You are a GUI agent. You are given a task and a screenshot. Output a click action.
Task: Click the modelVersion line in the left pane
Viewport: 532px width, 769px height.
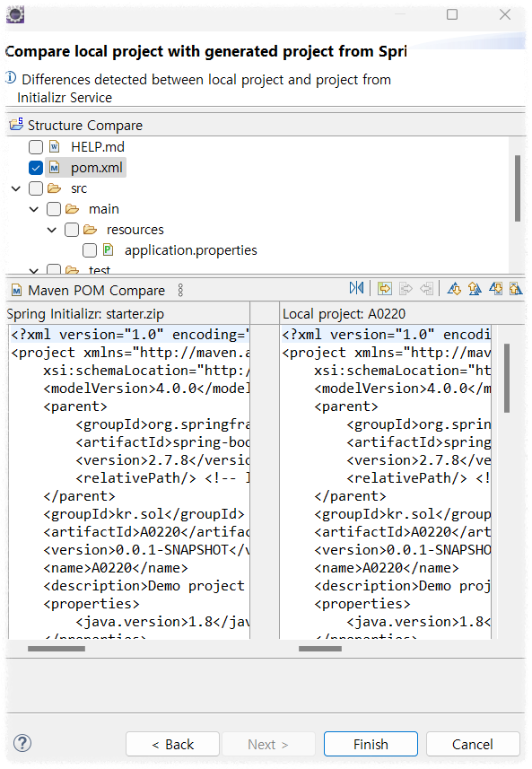[x=146, y=389]
